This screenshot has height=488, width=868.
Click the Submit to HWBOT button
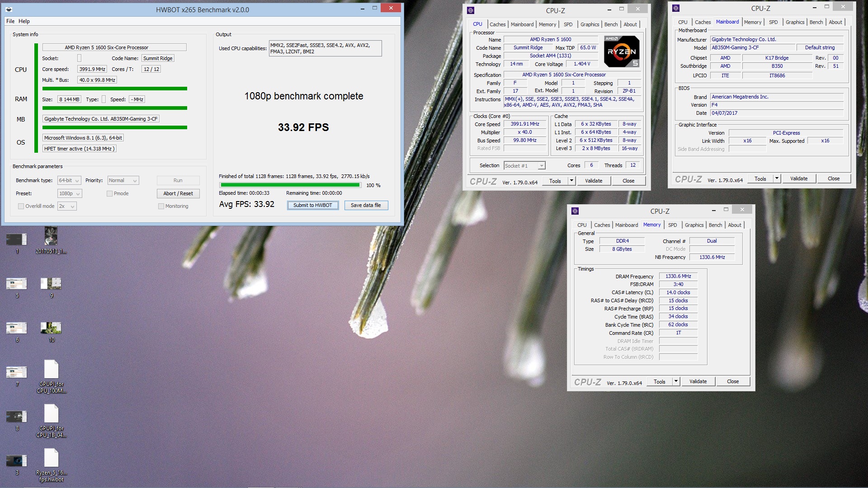[313, 205]
